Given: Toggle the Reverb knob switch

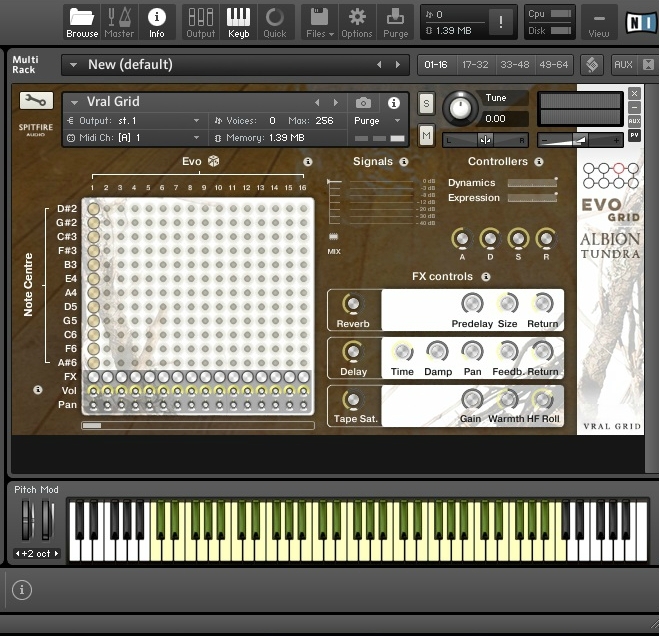Looking at the screenshot, I should tap(352, 305).
